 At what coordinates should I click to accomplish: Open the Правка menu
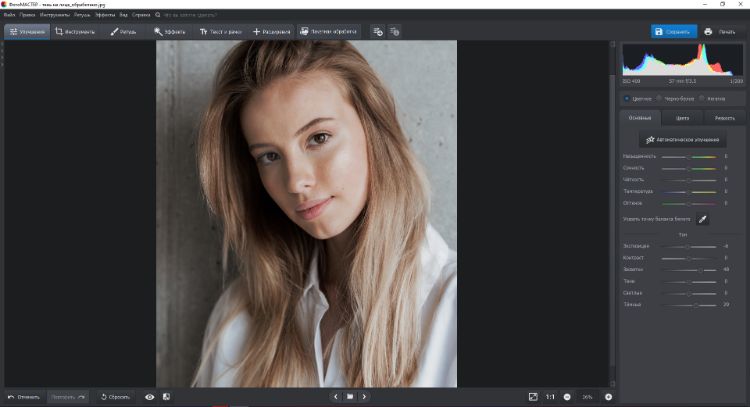tap(27, 15)
